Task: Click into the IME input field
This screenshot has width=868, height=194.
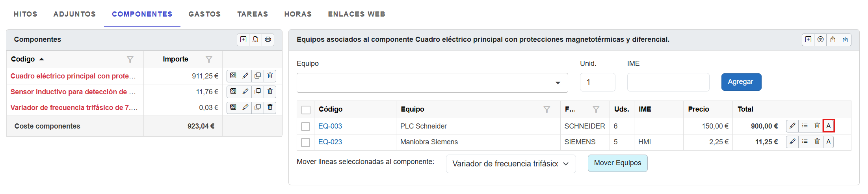Action: coord(668,82)
